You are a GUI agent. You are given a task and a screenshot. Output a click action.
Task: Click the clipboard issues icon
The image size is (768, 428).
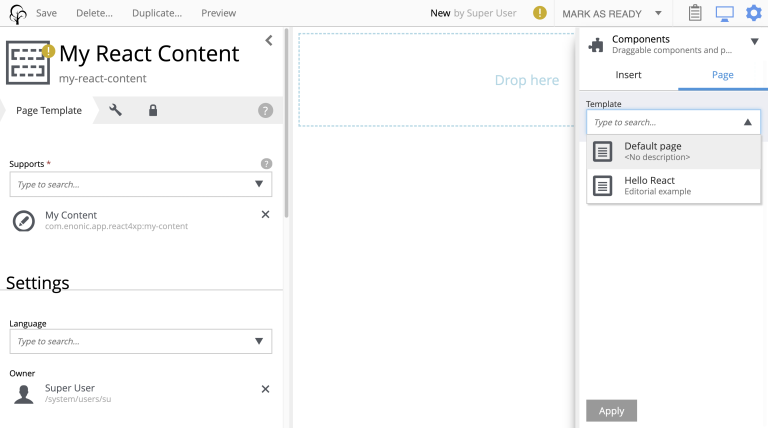pos(695,13)
